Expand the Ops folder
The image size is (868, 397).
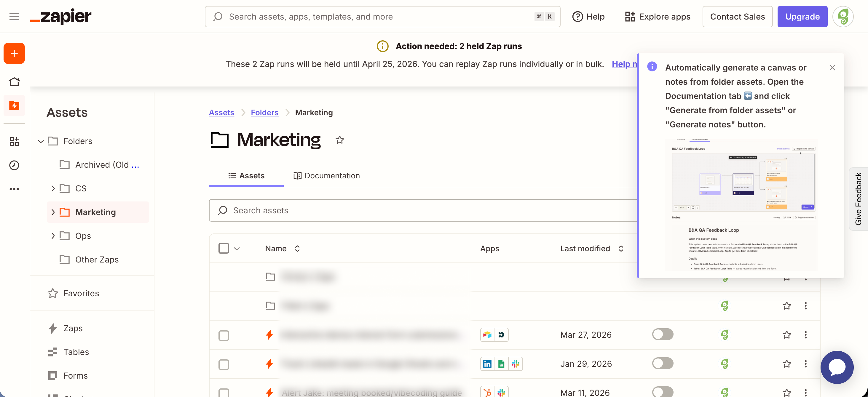[53, 236]
